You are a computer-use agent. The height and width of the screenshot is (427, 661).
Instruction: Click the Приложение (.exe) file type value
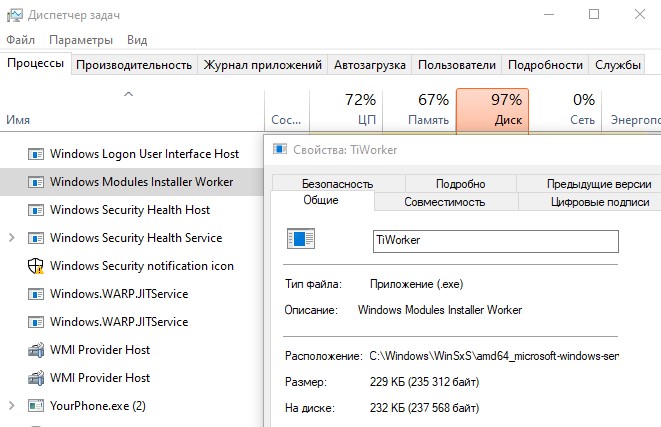[x=416, y=284]
